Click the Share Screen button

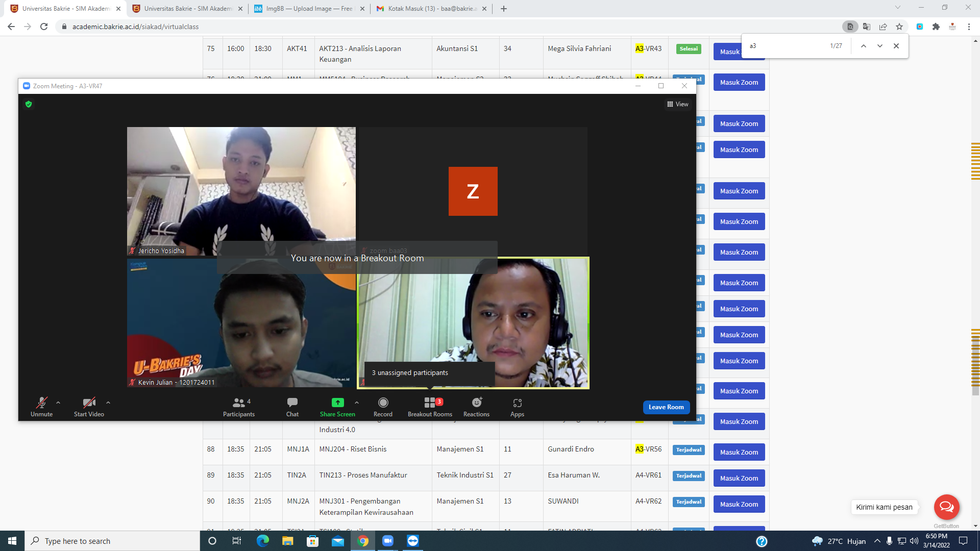pos(337,407)
